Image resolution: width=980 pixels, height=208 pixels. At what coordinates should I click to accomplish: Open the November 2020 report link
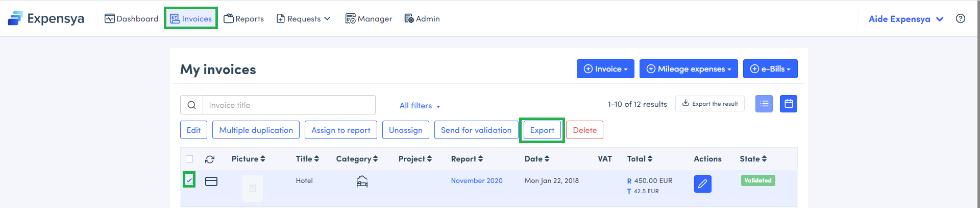(x=477, y=181)
